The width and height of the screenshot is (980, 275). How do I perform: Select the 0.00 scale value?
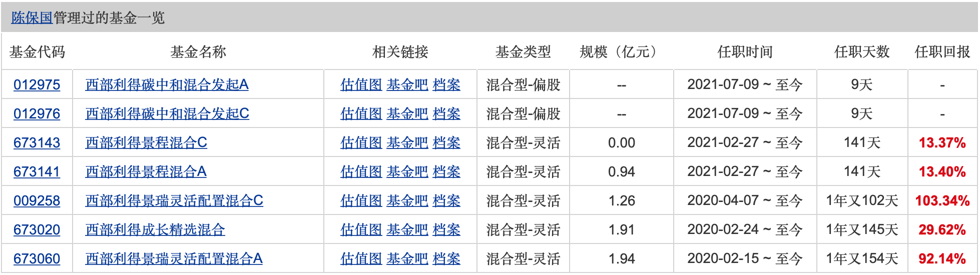pyautogui.click(x=622, y=142)
